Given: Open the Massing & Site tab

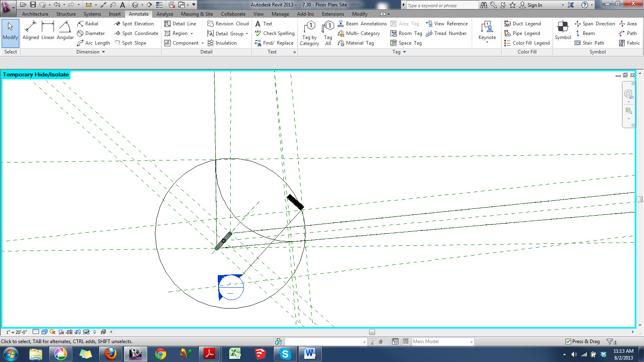Looking at the screenshot, I should coord(197,14).
